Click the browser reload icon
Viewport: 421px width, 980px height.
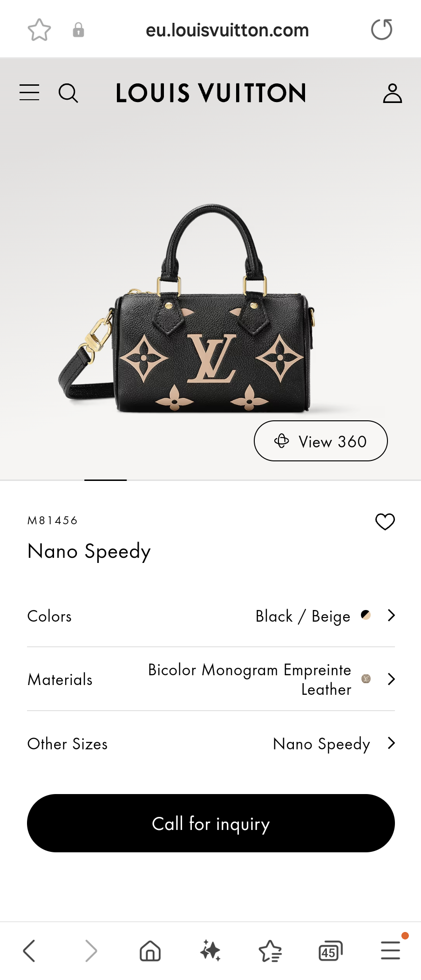click(381, 29)
